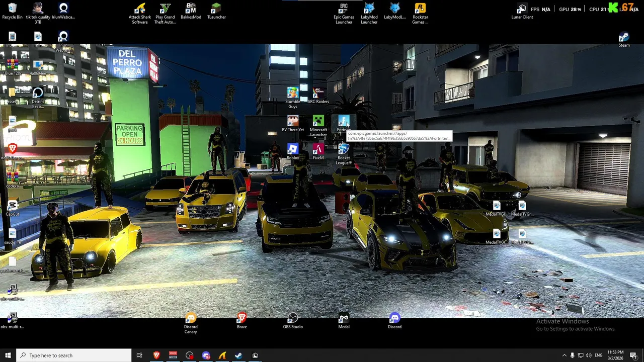Select the 4a8694ee desktop icon
644x362 pixels.
tap(38, 67)
